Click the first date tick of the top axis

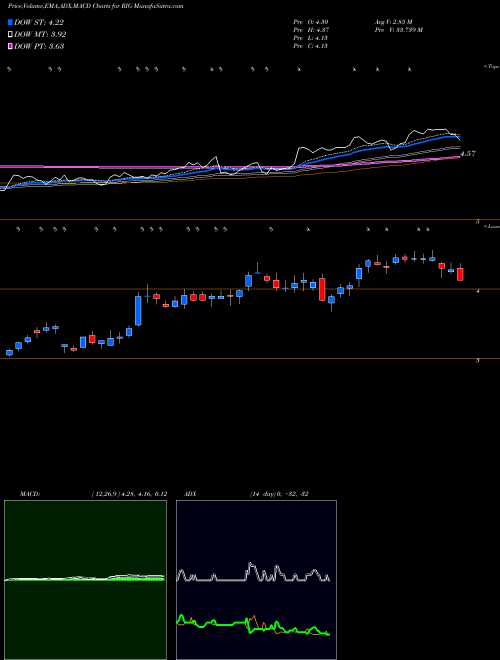[x=9, y=69]
